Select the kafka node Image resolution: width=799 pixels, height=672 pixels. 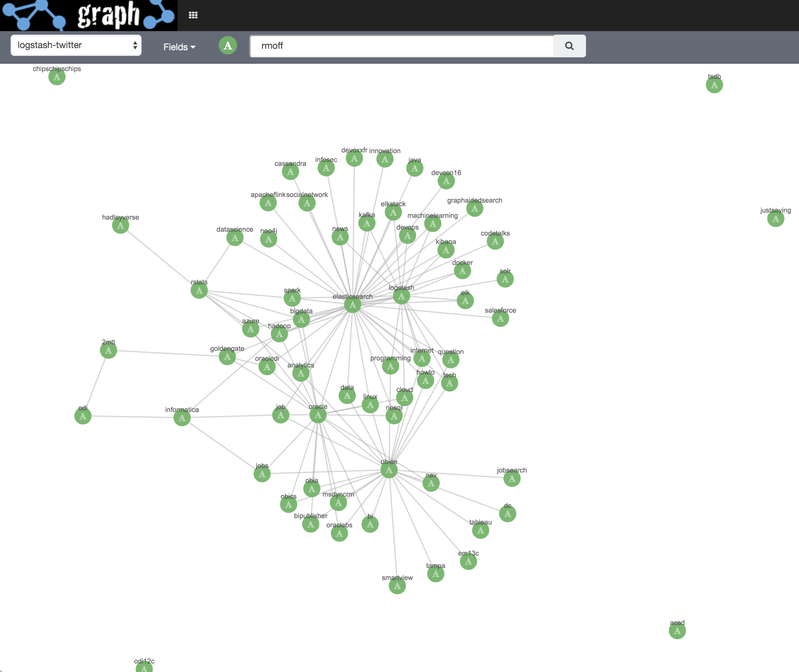(367, 224)
